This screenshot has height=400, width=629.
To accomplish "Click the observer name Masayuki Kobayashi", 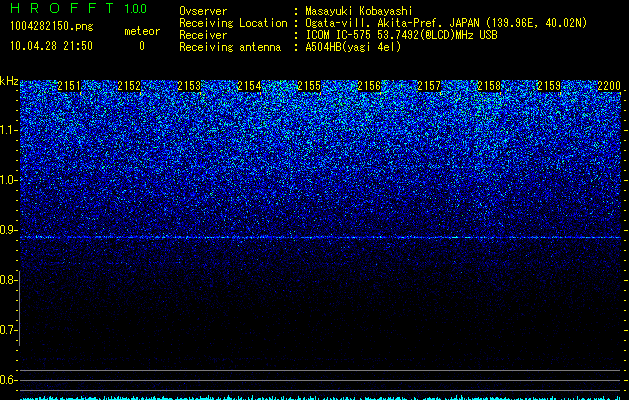I will (x=359, y=11).
